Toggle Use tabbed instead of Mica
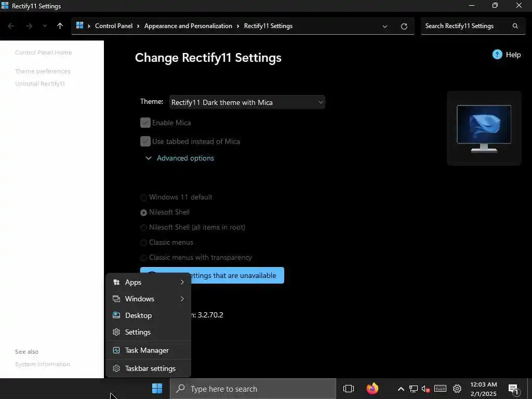532x399 pixels. coord(145,141)
